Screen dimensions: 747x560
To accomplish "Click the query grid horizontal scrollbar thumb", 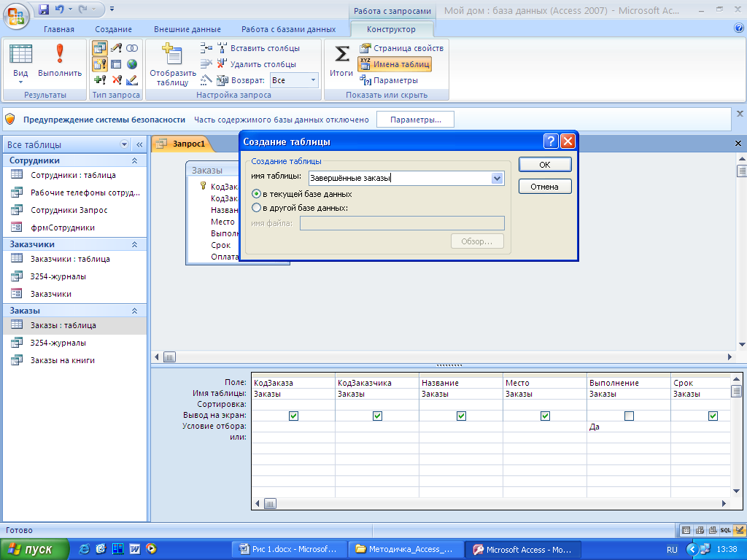I will [x=270, y=503].
